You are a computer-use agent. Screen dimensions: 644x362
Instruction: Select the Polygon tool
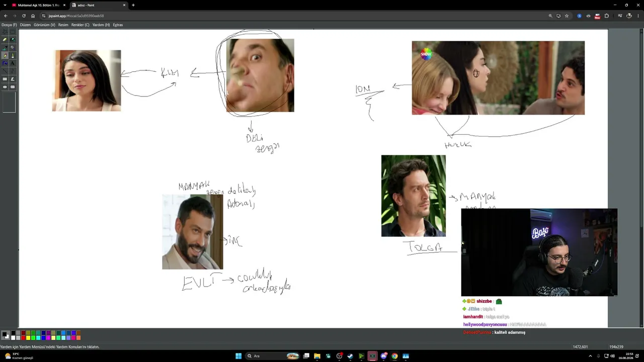pyautogui.click(x=13, y=79)
